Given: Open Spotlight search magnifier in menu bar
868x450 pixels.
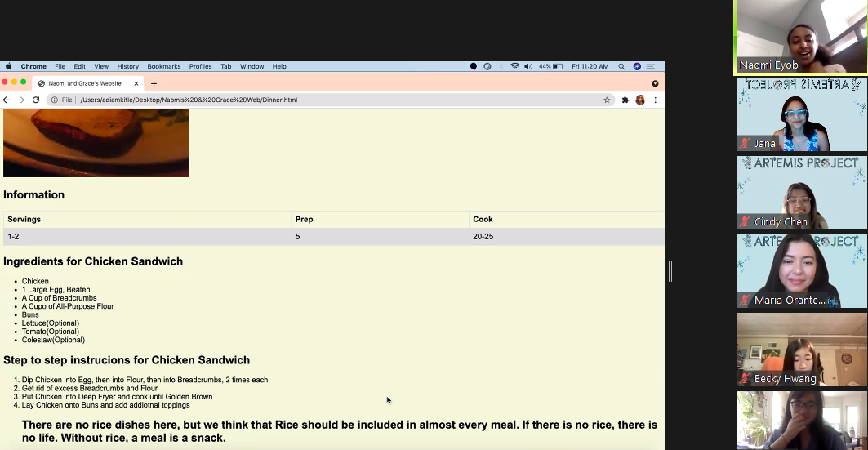Looking at the screenshot, I should click(621, 66).
